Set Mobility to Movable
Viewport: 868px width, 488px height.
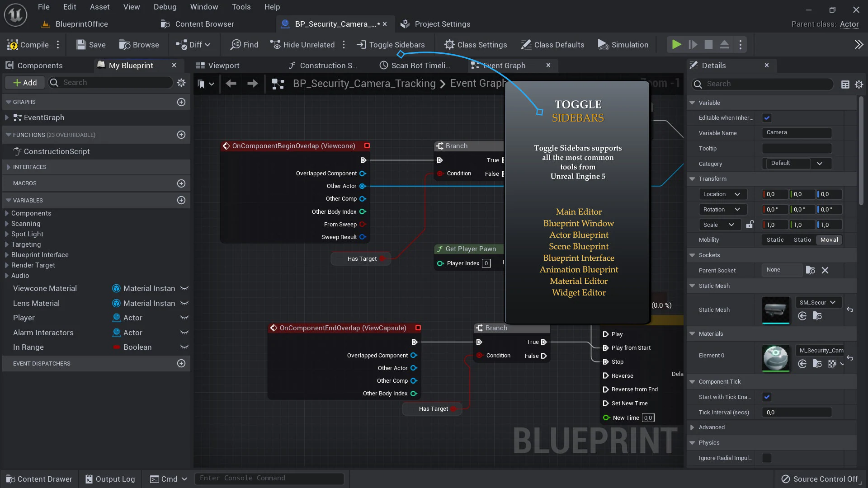(x=829, y=240)
